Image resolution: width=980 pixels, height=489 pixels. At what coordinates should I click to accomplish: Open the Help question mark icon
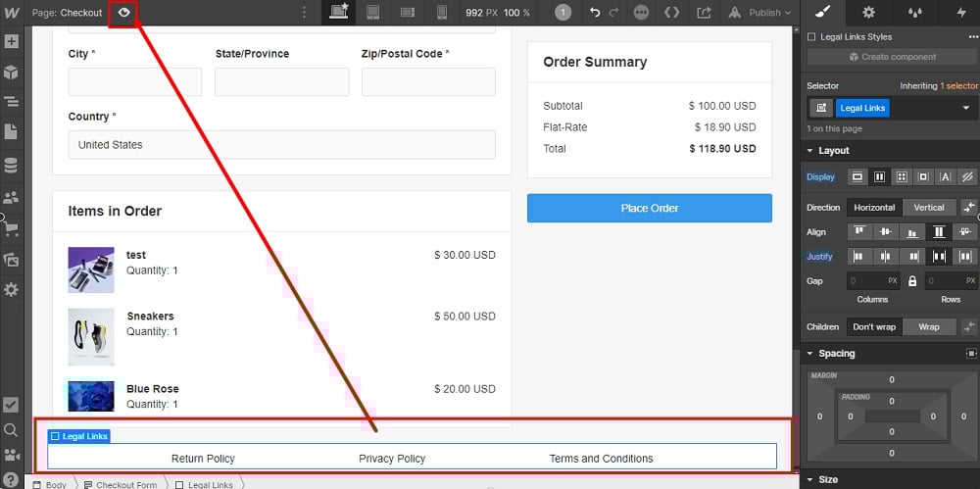coord(11,480)
